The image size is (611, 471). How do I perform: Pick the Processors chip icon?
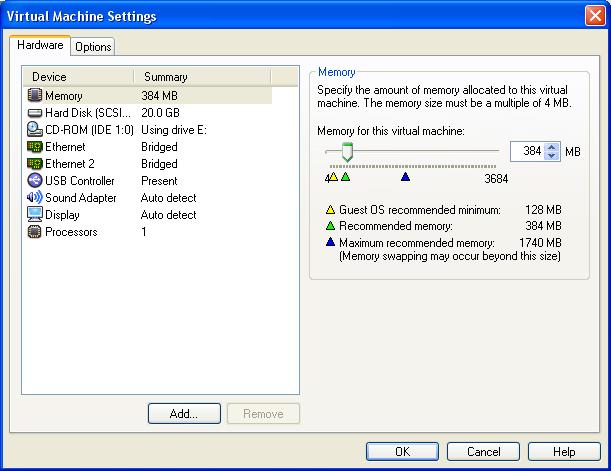click(x=35, y=231)
